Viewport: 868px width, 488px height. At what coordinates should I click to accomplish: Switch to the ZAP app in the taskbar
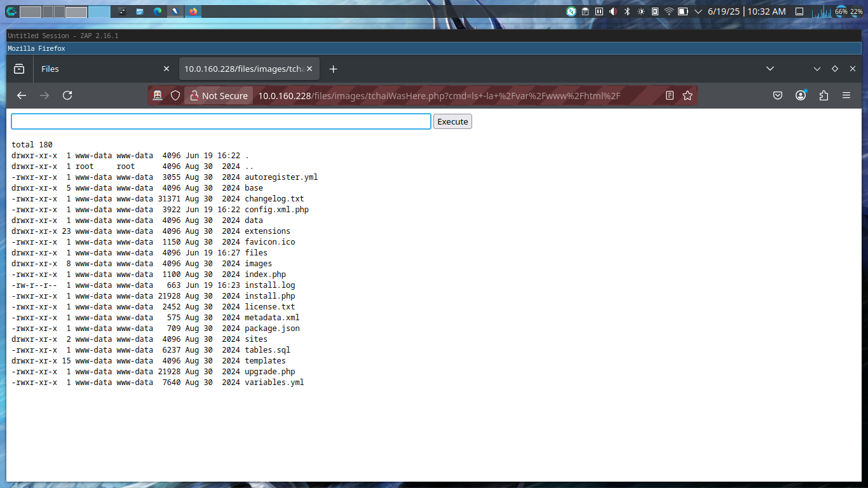click(x=175, y=11)
